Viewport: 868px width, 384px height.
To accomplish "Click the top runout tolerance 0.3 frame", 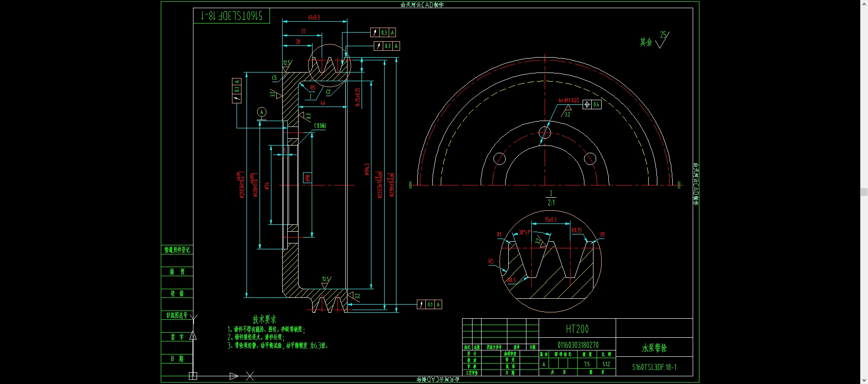I will pyautogui.click(x=383, y=33).
